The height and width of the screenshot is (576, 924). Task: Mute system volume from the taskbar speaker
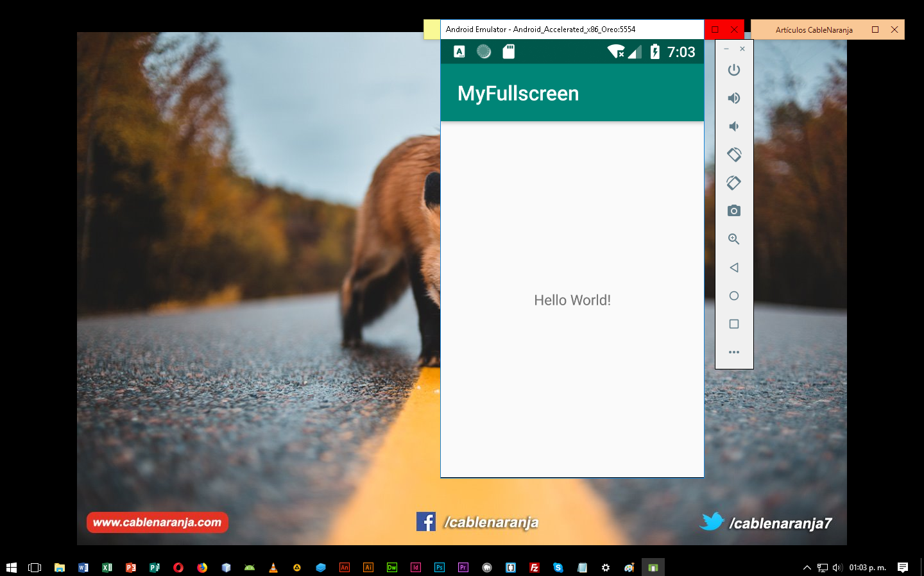point(838,567)
